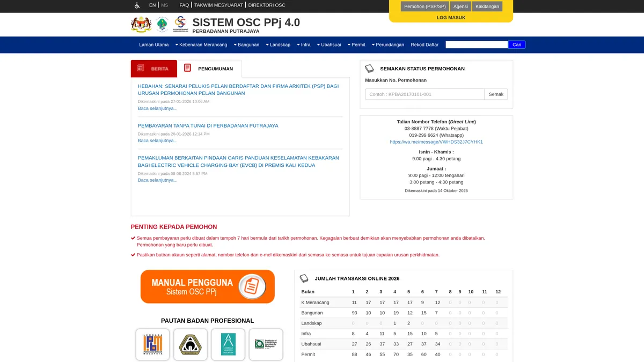Screen dimensions: 644x362
Task: Open Direktori OSC link
Action: click(267, 5)
